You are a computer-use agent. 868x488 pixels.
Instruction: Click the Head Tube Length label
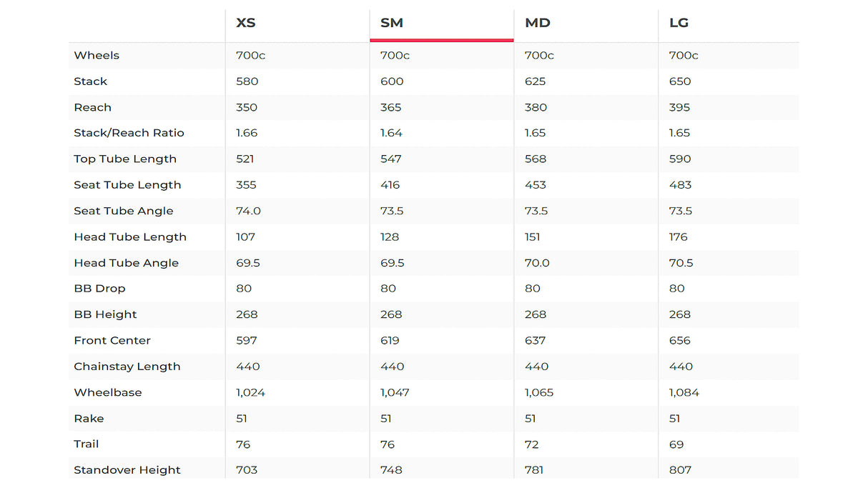click(130, 237)
